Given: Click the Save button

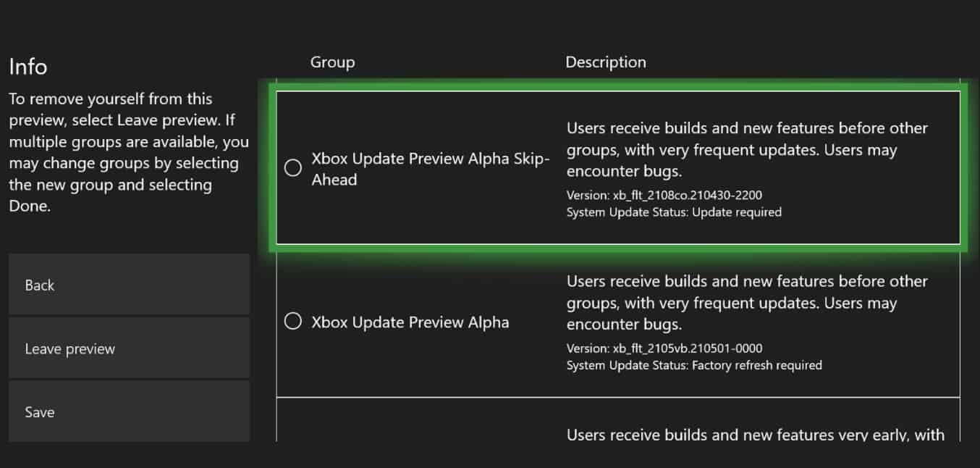Looking at the screenshot, I should click(x=129, y=411).
